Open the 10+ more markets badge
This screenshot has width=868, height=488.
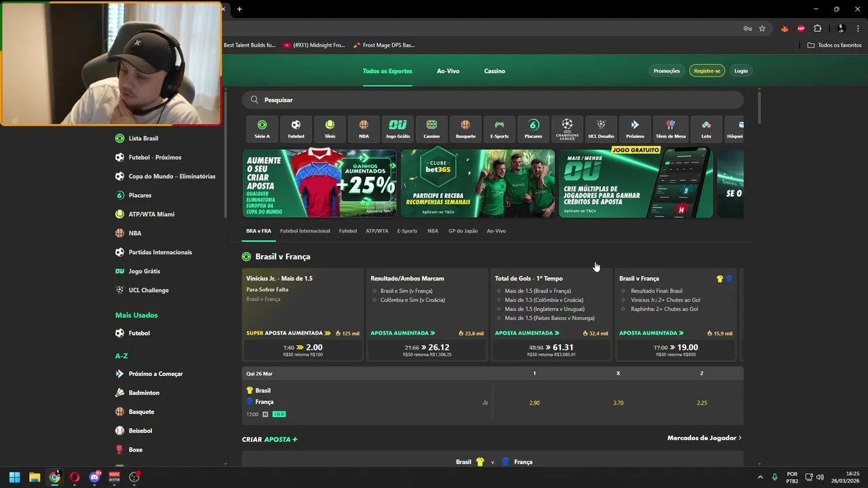(279, 414)
